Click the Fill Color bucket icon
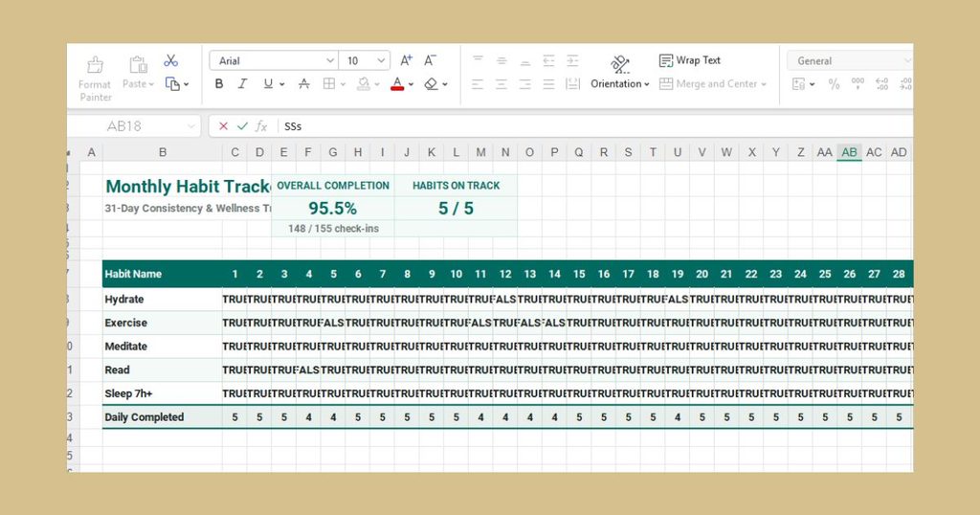The height and width of the screenshot is (515, 980). 363,83
